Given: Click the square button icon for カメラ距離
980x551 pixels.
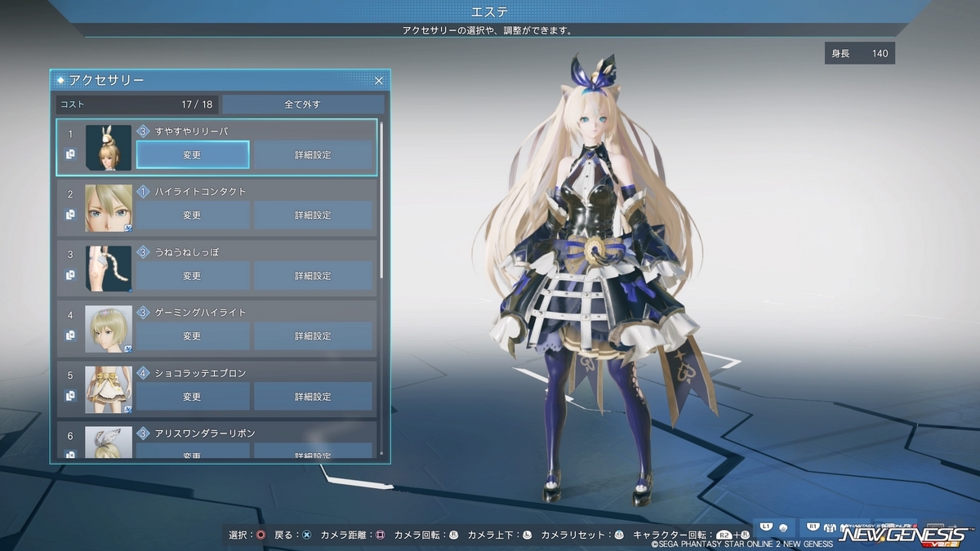Looking at the screenshot, I should coord(381,535).
